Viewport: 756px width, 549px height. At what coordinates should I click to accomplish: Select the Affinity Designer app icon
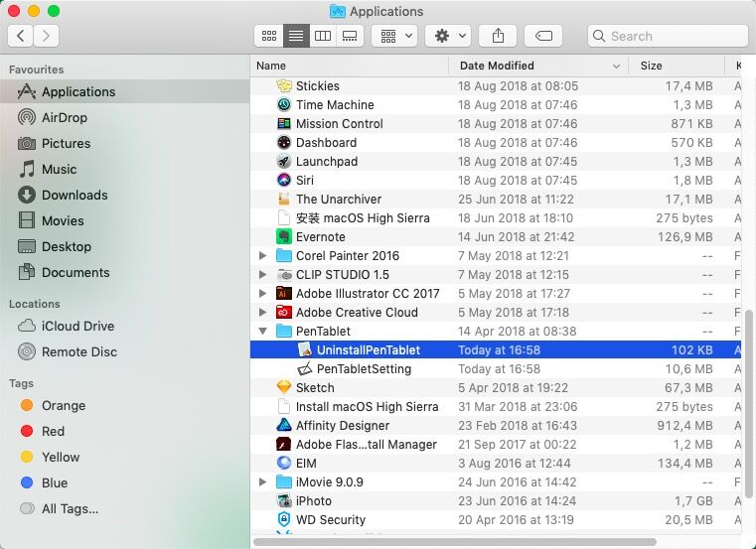(x=284, y=425)
